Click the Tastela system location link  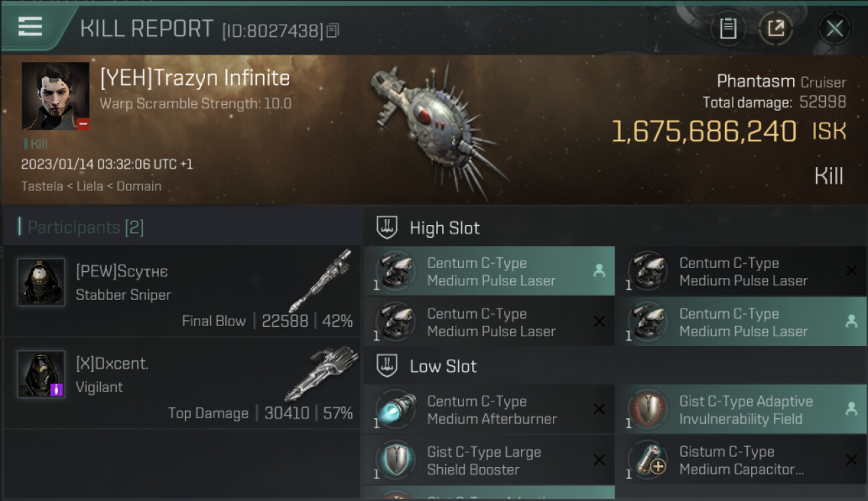coord(43,186)
